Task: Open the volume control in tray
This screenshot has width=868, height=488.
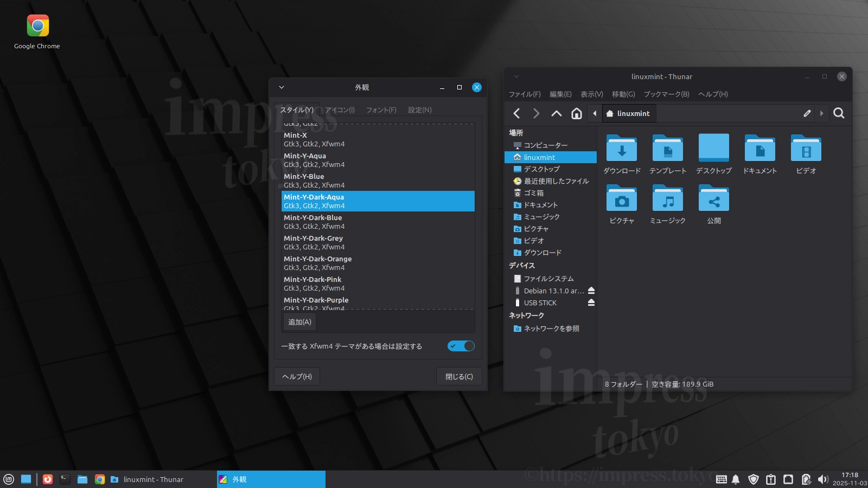Action: coord(823,479)
